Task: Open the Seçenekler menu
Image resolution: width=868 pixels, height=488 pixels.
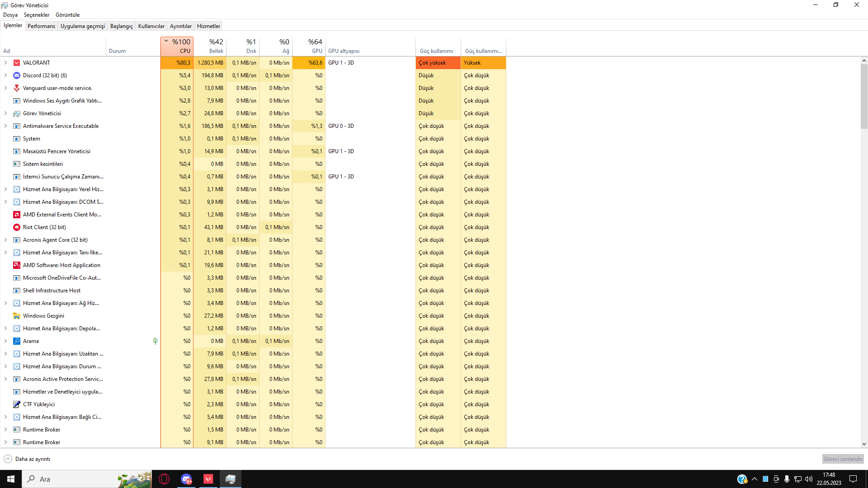Action: click(x=36, y=15)
